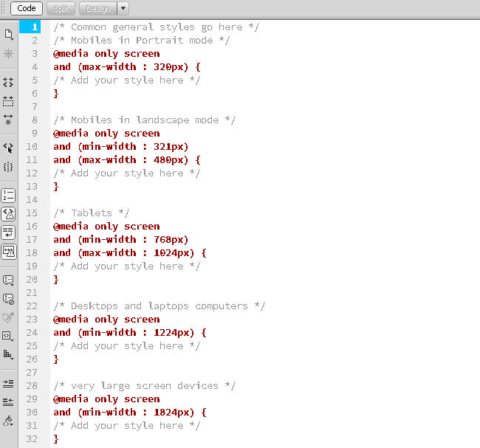Screen dimensions: 480x448
Task: Click the Remove Comment icon
Action: click(9, 298)
